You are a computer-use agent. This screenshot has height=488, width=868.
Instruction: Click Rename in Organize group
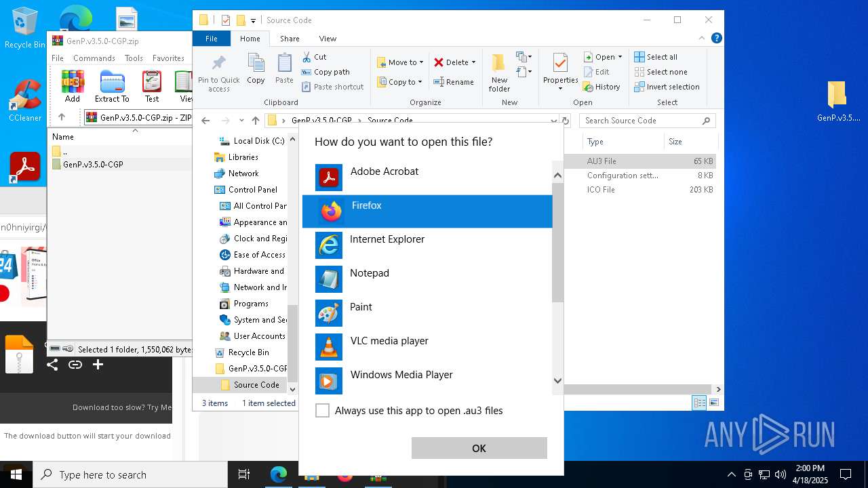point(454,82)
